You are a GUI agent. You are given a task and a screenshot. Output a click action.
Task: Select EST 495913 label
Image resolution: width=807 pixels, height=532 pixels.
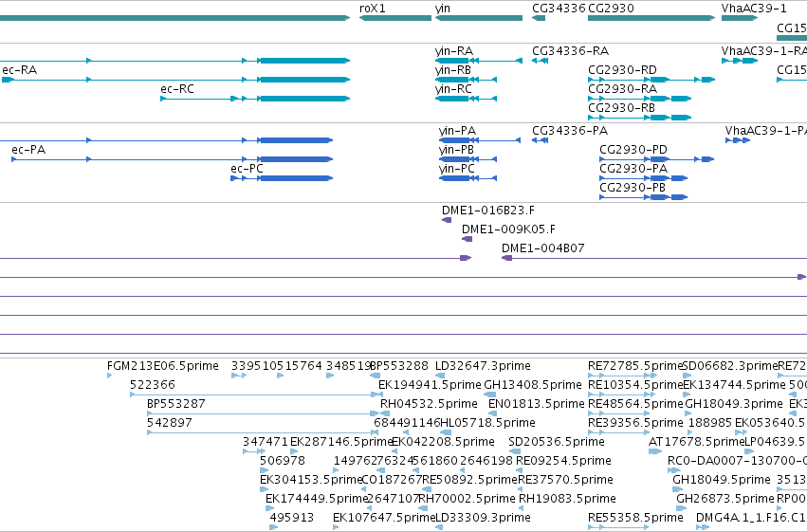292,518
